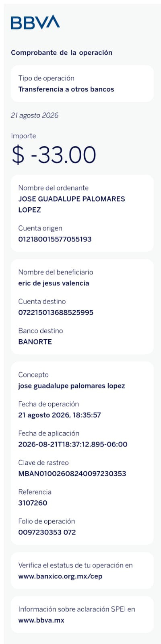Select the Clave de rastreo code

point(72,474)
